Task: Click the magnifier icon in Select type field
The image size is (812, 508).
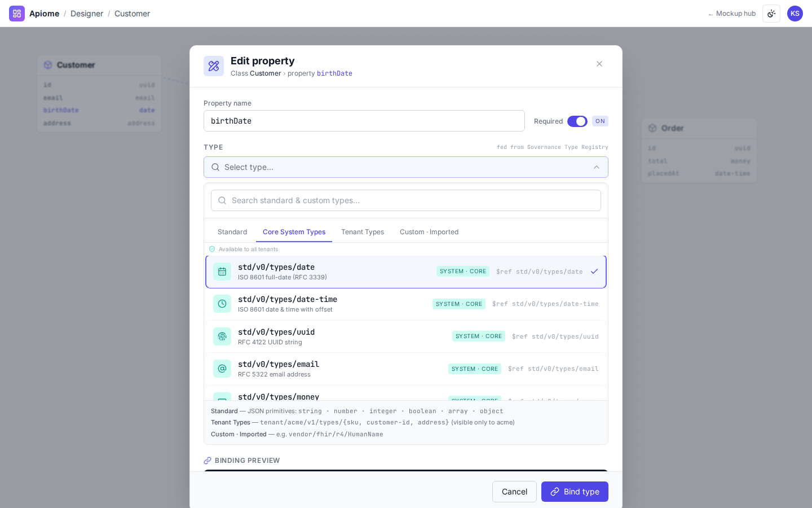Action: point(215,167)
